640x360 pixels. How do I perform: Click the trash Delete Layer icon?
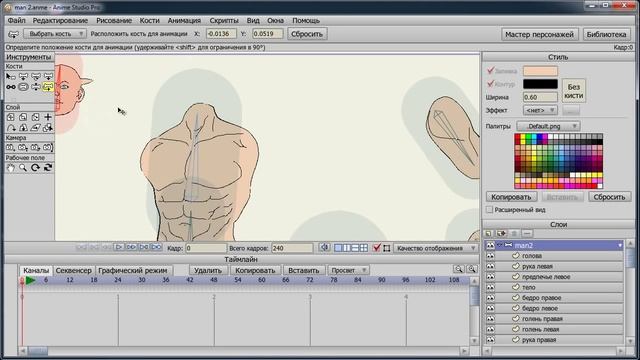click(x=514, y=233)
